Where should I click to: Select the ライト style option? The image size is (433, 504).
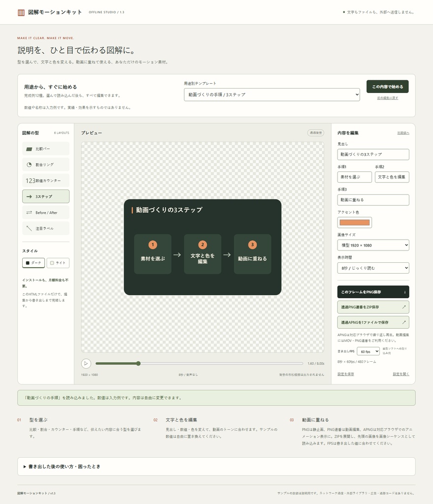[58, 263]
